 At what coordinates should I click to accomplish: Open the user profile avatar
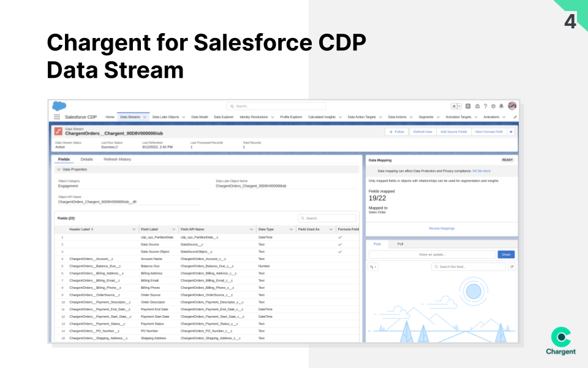[512, 106]
